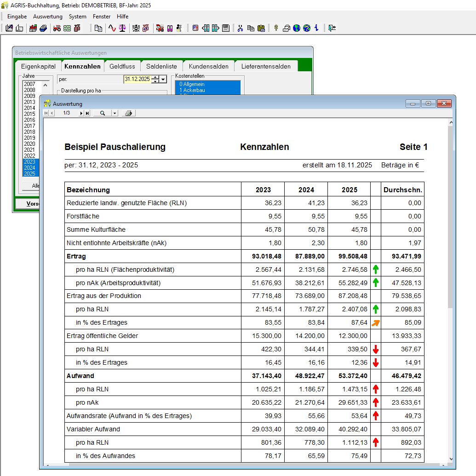
Task: Click the blue question mark help icon
Action: (307, 28)
